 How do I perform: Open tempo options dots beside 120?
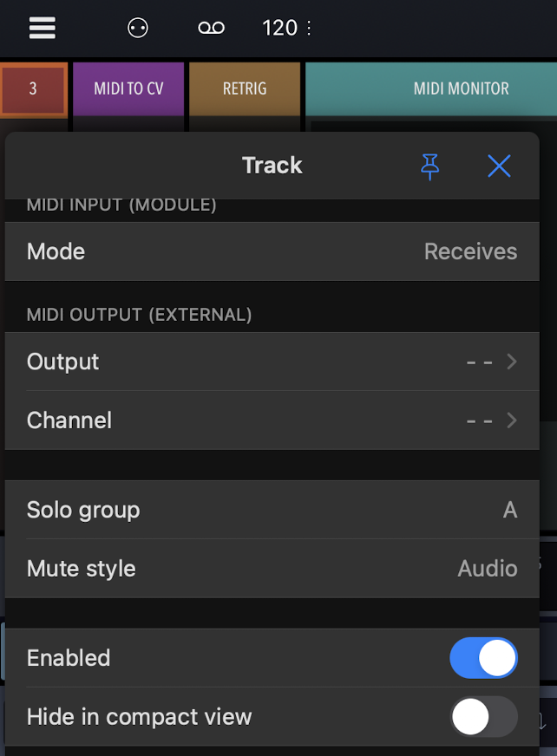tap(309, 28)
